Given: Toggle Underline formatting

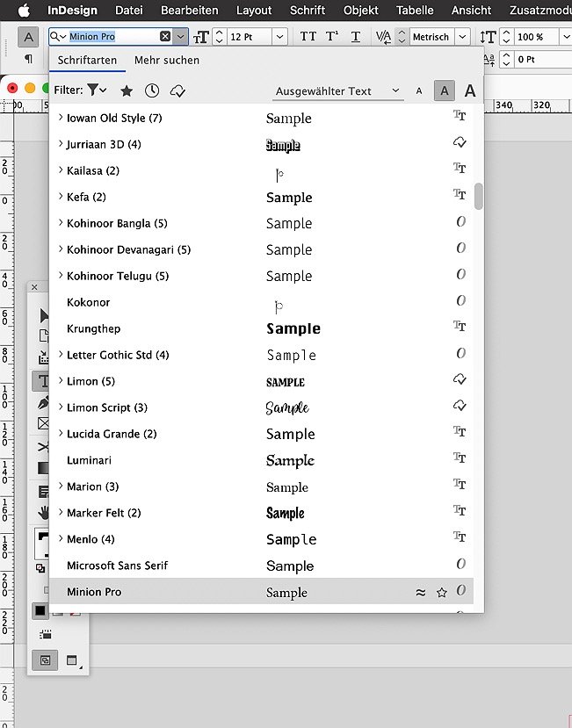Looking at the screenshot, I should pyautogui.click(x=356, y=37).
